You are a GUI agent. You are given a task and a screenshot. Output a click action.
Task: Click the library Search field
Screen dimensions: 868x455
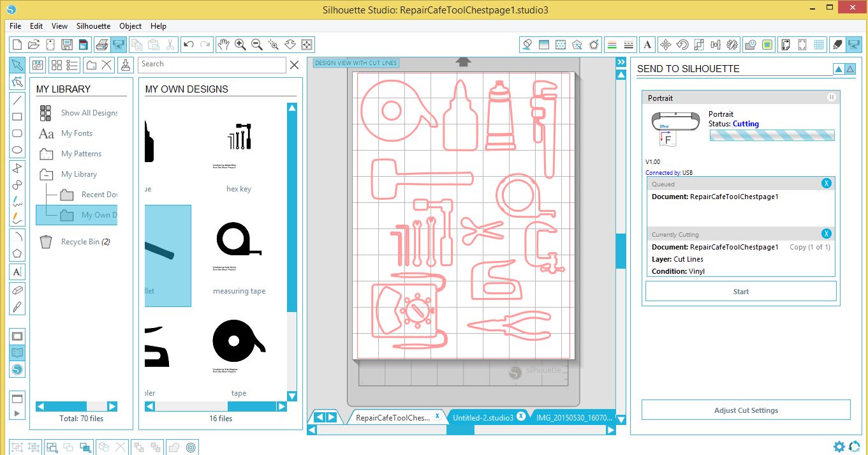point(212,64)
